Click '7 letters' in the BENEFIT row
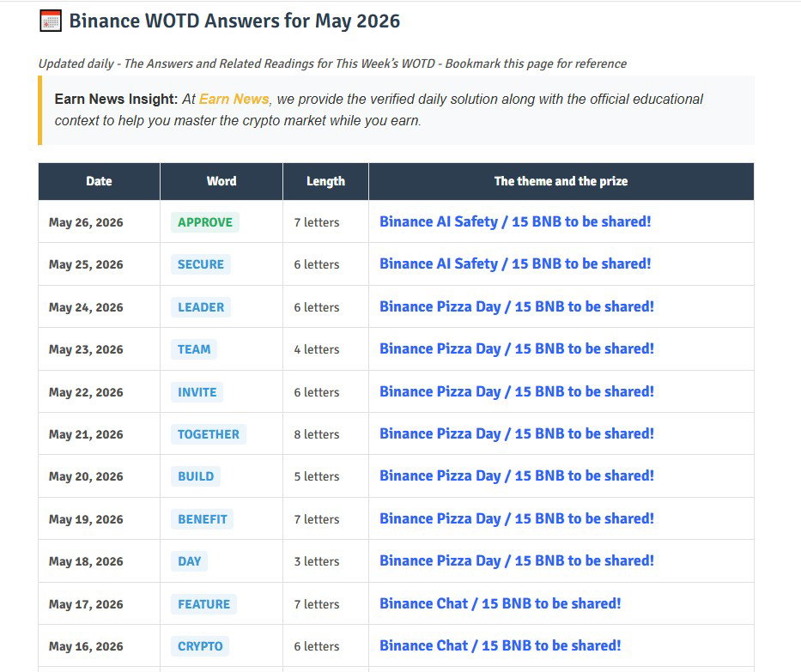 coord(317,519)
